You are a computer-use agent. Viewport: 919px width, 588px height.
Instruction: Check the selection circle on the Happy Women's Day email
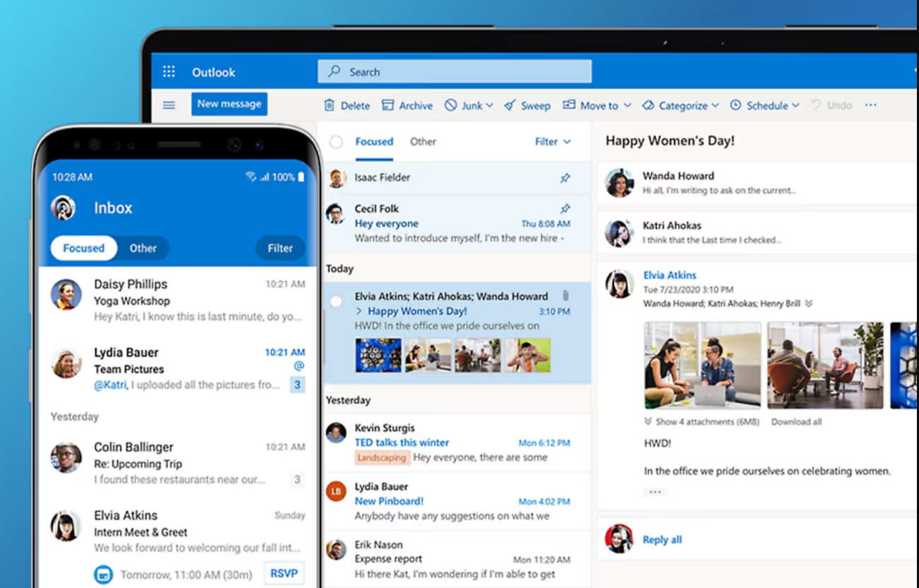335,300
